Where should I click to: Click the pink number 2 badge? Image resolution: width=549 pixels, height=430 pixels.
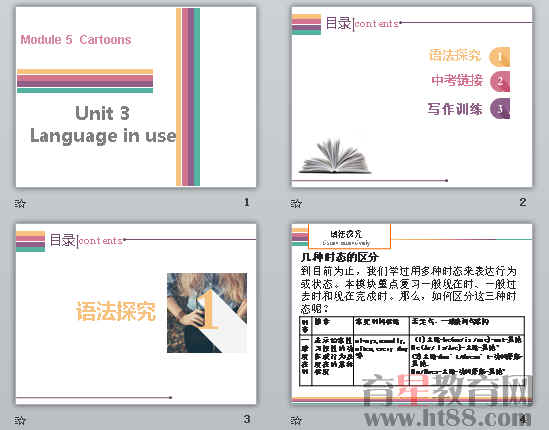tap(500, 81)
